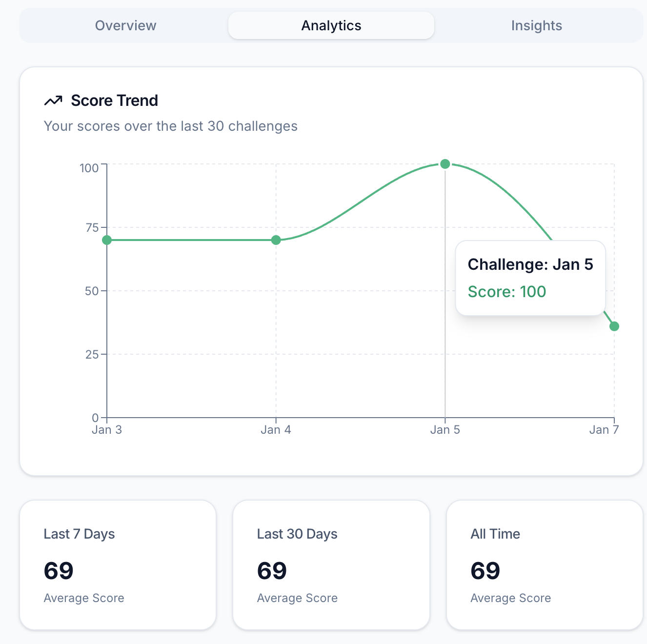This screenshot has height=644, width=647.
Task: Click the Score Trend heading text
Action: [114, 101]
